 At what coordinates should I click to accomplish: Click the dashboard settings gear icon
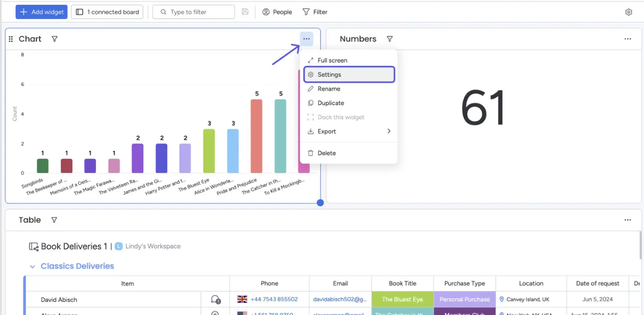tap(628, 12)
